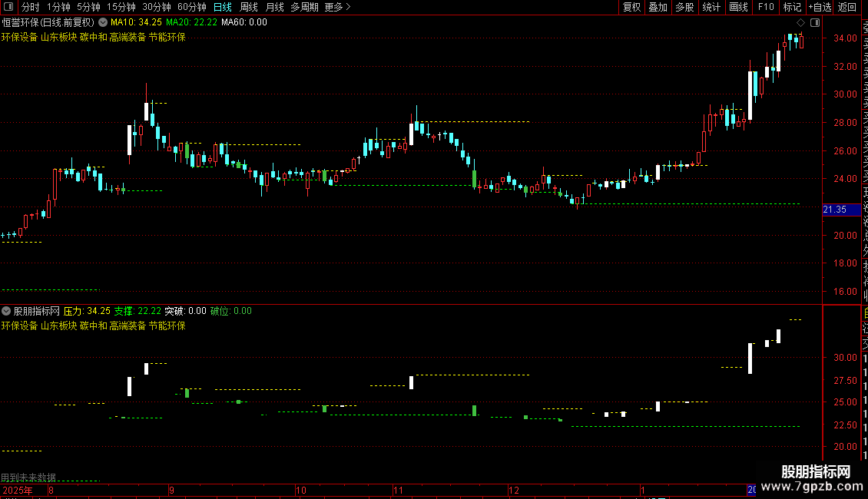Click month 11 marker on time axis
868x499 pixels.
398,491
